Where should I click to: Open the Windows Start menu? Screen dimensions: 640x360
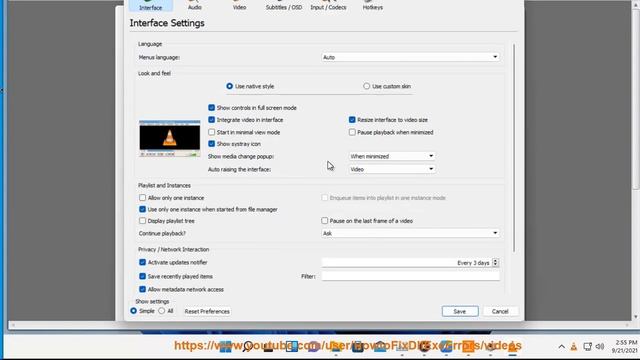[225, 347]
